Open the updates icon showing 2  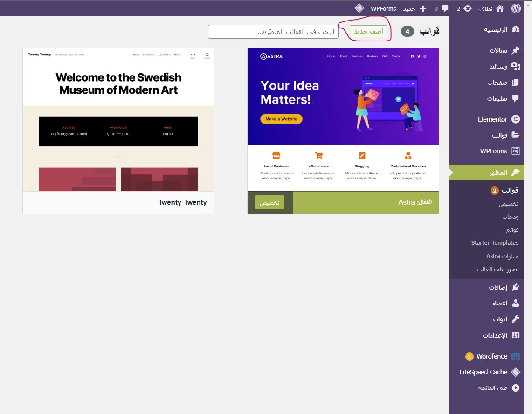click(x=468, y=8)
